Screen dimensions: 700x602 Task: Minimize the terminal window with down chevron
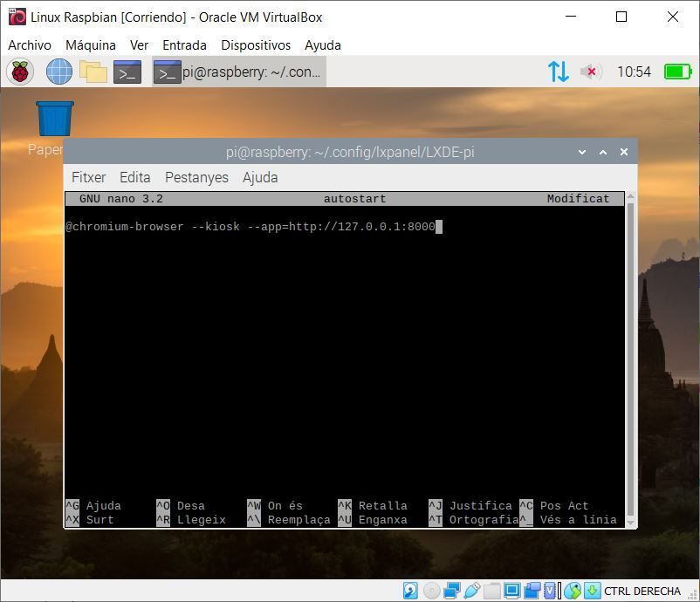(x=582, y=152)
